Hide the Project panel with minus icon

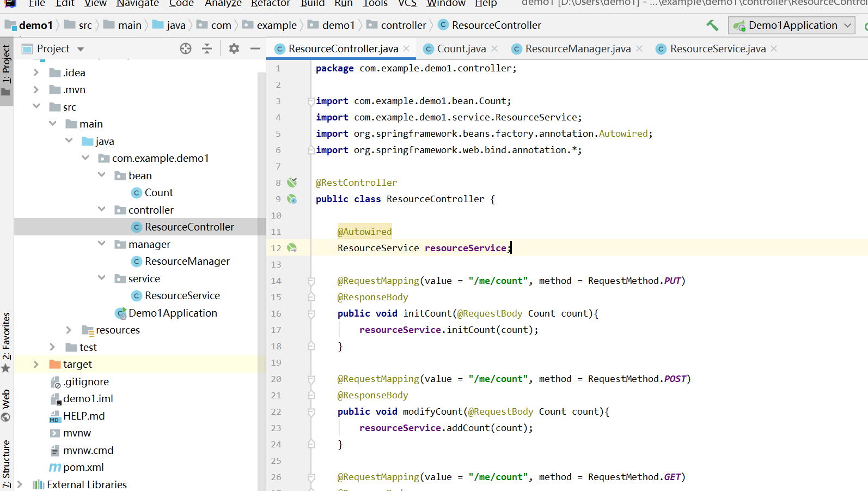pos(255,49)
